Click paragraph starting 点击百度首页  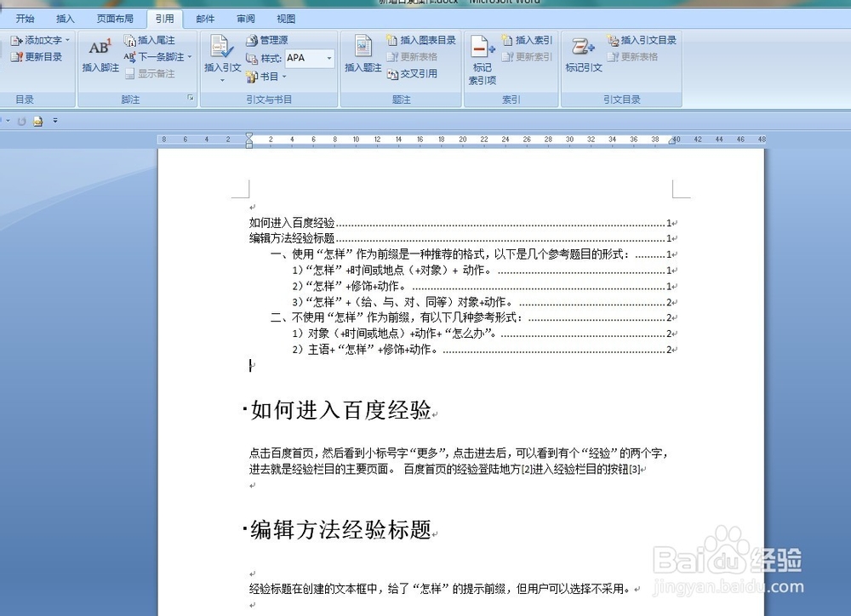tap(458, 461)
